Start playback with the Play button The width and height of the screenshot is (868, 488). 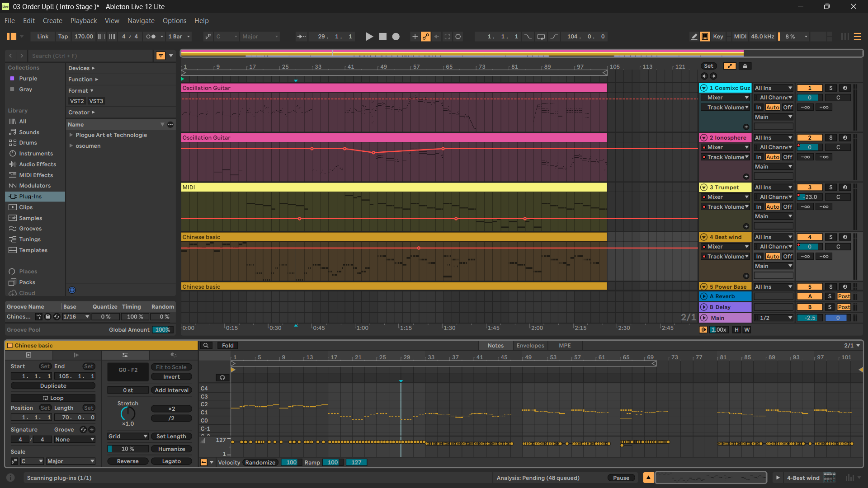tap(369, 37)
